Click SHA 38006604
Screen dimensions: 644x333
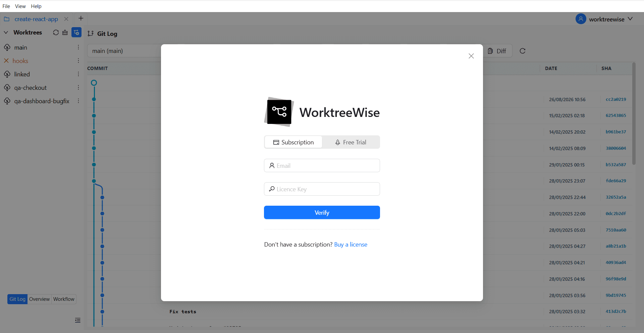pos(616,148)
